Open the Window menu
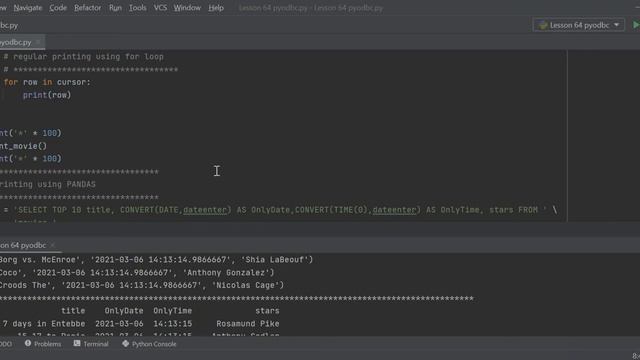Screen dimensions: 640x360 187,8
